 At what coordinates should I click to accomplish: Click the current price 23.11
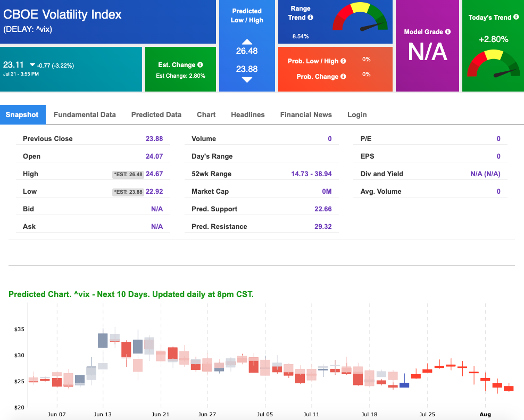point(13,64)
